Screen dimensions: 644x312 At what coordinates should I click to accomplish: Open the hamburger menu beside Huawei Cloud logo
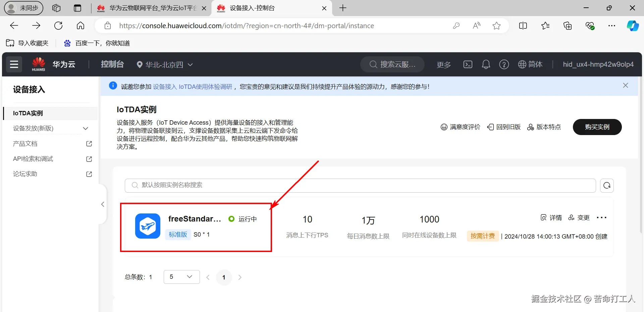point(14,64)
